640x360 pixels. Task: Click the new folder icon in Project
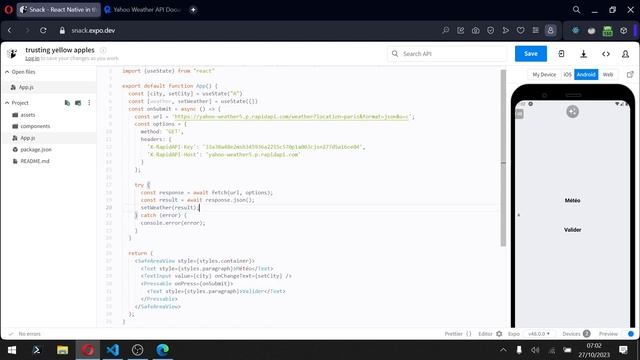pyautogui.click(x=78, y=103)
